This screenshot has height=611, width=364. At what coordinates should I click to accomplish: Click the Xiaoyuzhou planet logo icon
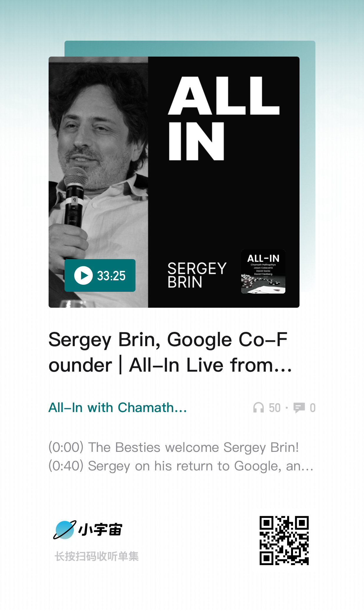(x=65, y=530)
